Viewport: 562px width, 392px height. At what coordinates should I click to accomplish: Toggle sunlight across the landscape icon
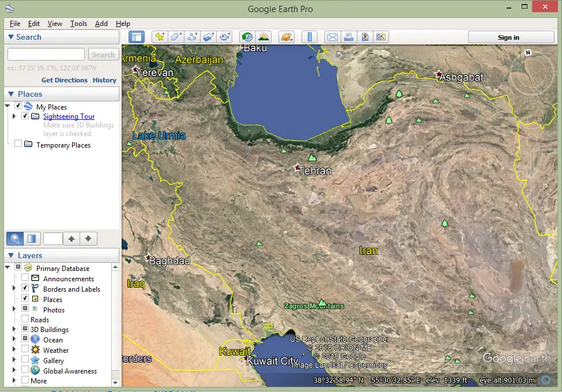(x=264, y=37)
